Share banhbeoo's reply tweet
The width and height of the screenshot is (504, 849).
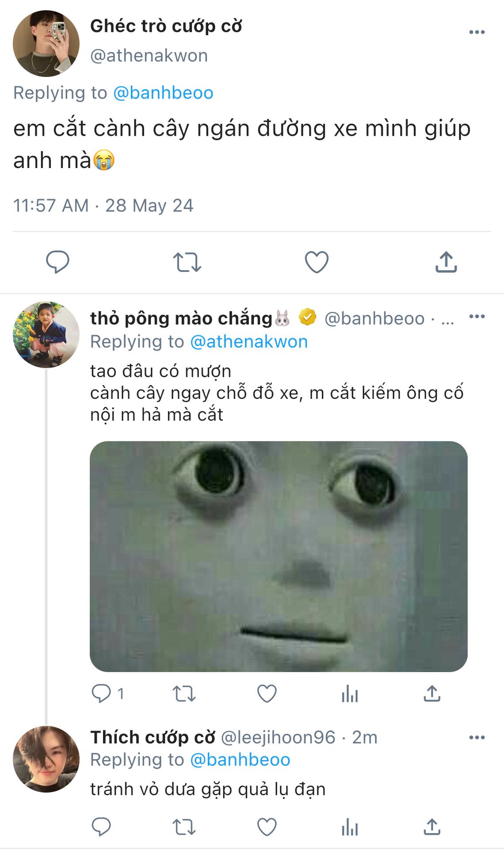click(x=432, y=693)
